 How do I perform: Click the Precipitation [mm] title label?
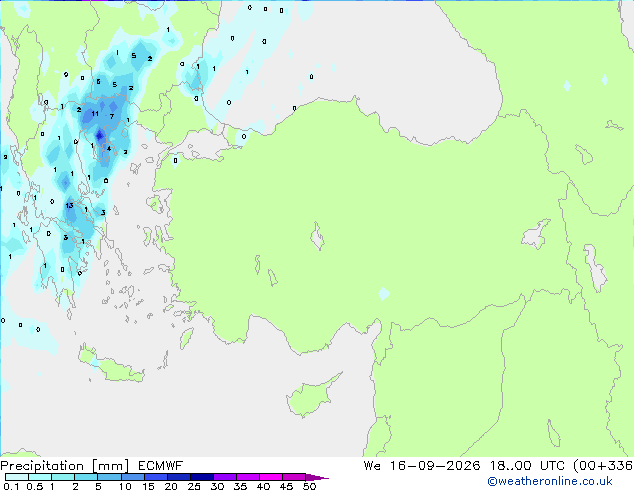pos(65,466)
